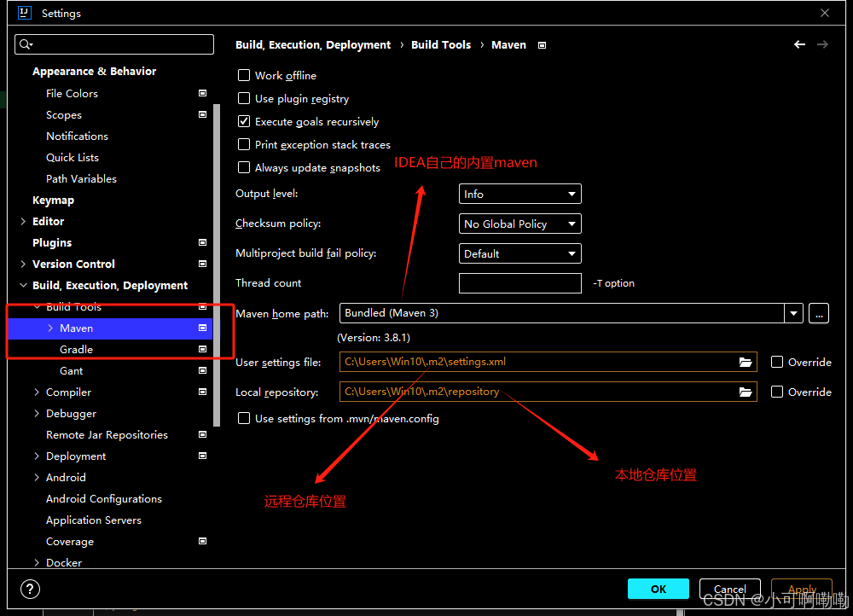Image resolution: width=853 pixels, height=616 pixels.
Task: Enable Work offline checkbox
Action: [x=244, y=75]
